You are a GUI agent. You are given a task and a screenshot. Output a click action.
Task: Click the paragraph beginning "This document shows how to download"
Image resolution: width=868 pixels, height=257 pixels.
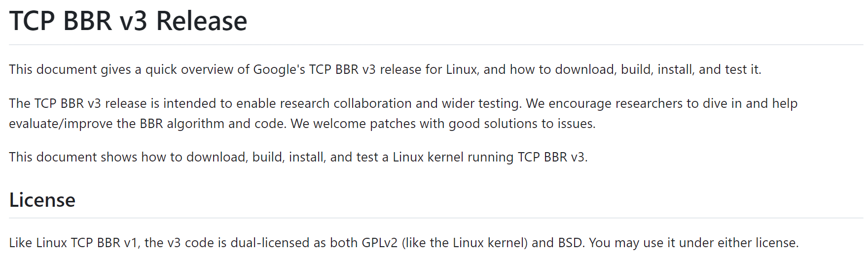pos(298,157)
